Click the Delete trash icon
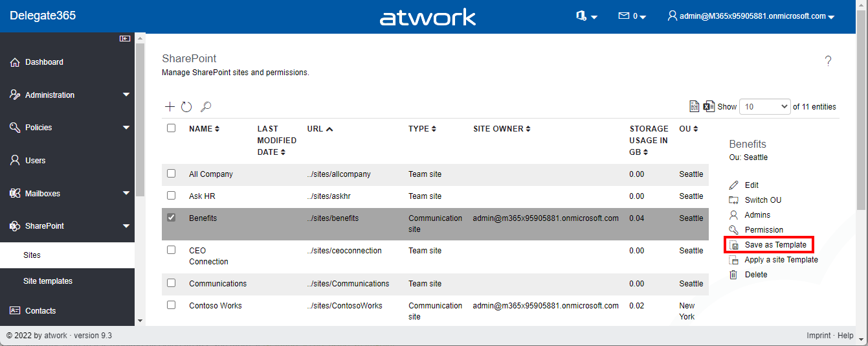The image size is (868, 346). click(x=733, y=275)
